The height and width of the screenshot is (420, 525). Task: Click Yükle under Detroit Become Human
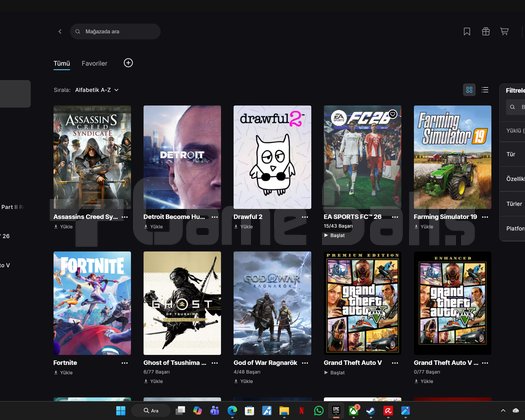pos(154,227)
